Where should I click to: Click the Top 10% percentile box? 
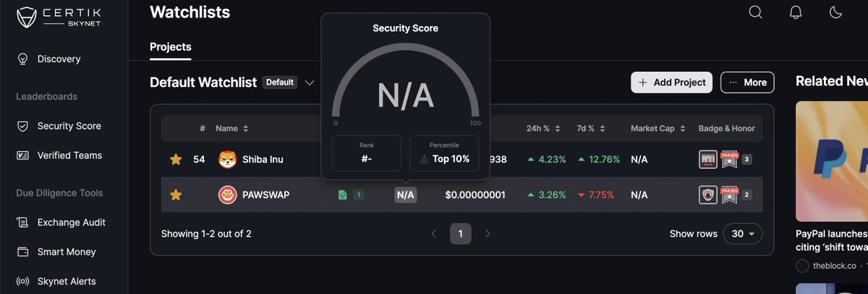(x=444, y=154)
